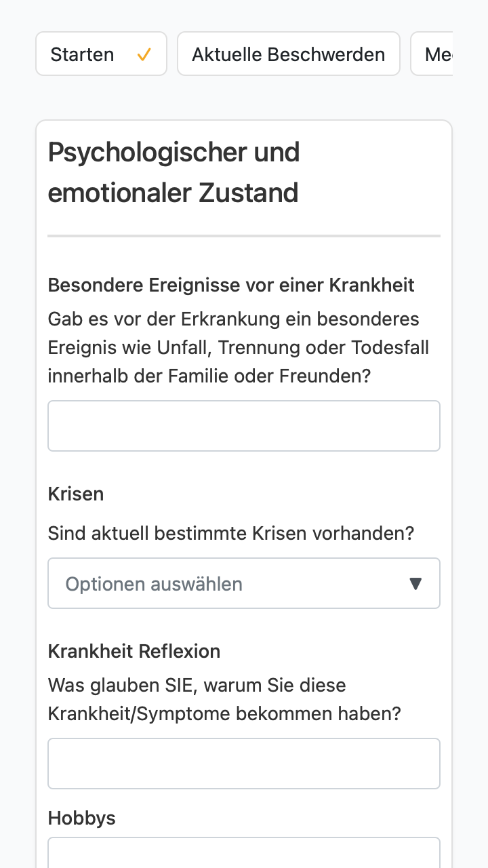The width and height of the screenshot is (488, 868).
Task: Click the 'Besondere Ereignisse vor einer Krankheit' label
Action: pyautogui.click(x=231, y=285)
